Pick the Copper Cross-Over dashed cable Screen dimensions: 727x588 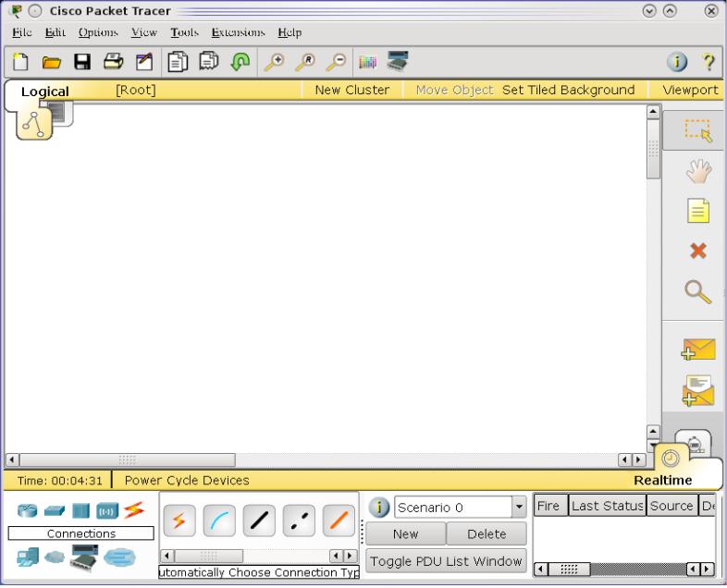[x=299, y=521]
